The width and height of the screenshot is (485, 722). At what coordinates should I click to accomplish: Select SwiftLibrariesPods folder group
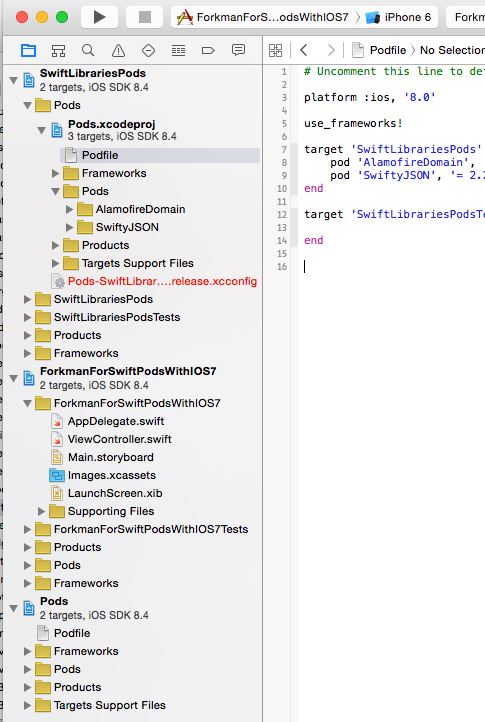103,299
